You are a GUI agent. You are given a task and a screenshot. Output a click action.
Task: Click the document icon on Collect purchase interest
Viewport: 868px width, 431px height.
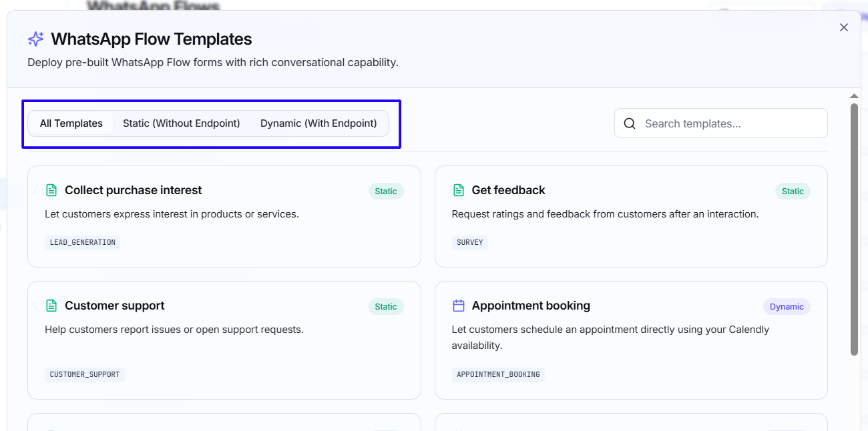(x=51, y=190)
